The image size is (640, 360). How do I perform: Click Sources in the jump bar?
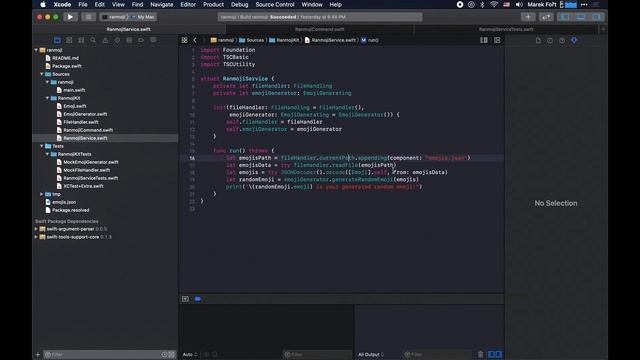252,40
